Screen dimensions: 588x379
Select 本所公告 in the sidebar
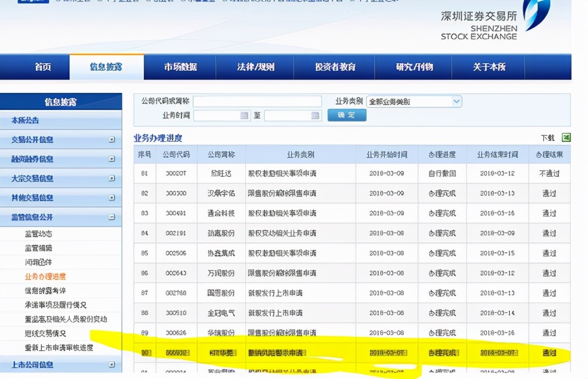[x=25, y=121]
